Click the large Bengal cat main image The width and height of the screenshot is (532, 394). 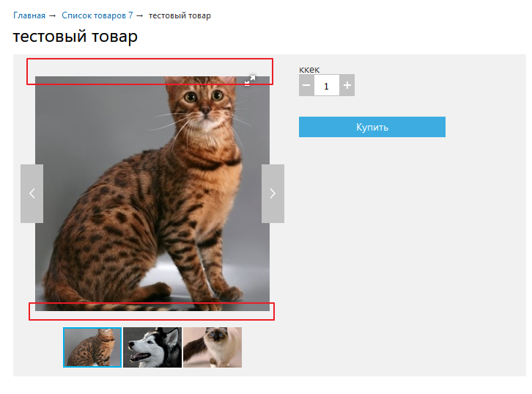coord(152,194)
